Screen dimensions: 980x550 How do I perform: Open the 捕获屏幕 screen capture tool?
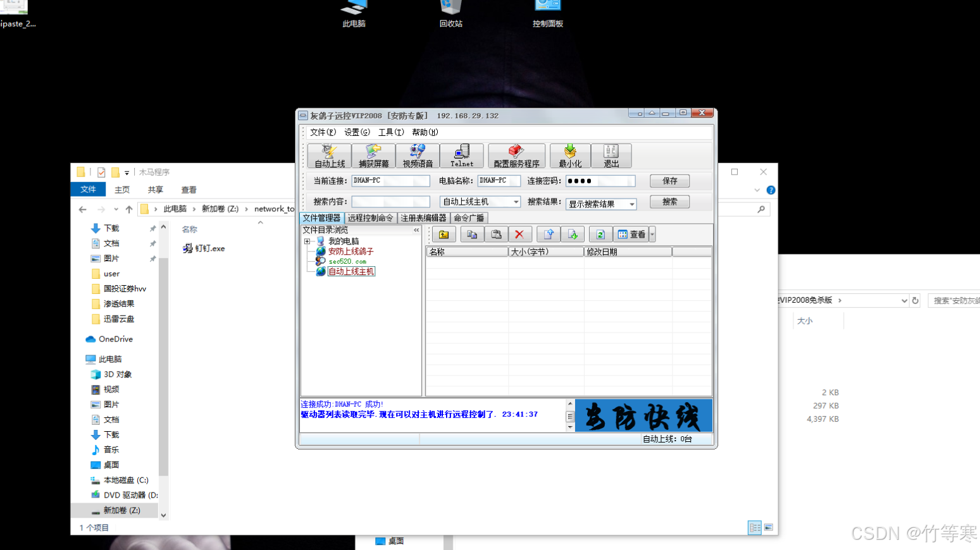(373, 156)
